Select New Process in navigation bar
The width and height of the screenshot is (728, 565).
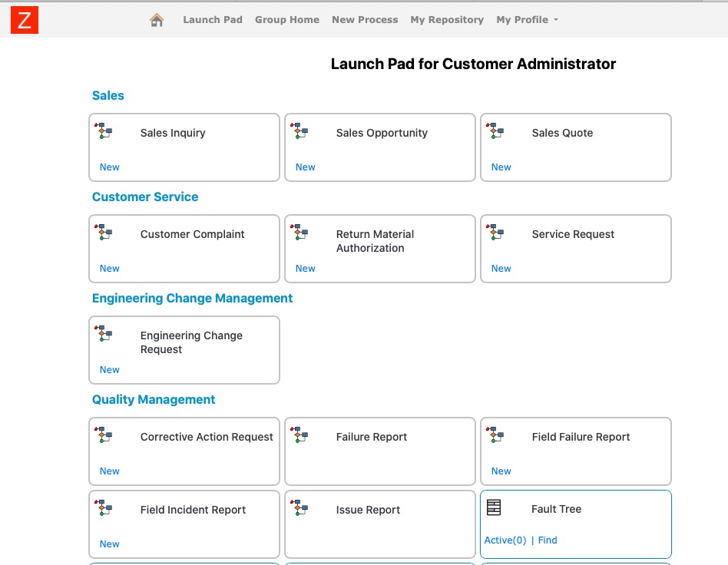(x=365, y=19)
